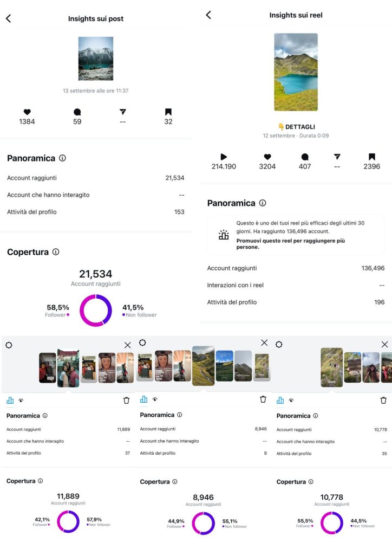Open Panoramica info icon in reel insights
Screen dimensions: 392x555
pyautogui.click(x=263, y=203)
